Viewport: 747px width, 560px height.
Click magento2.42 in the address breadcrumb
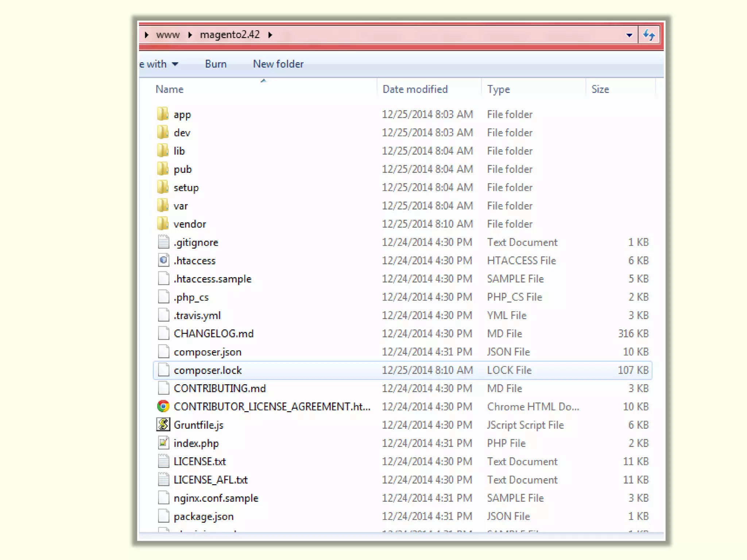[x=230, y=35]
